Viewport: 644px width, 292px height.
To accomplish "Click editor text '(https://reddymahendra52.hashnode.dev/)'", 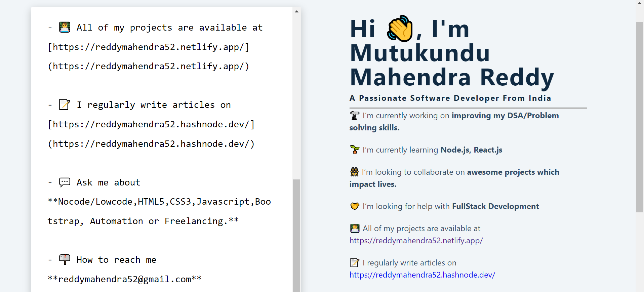I will pos(151,144).
